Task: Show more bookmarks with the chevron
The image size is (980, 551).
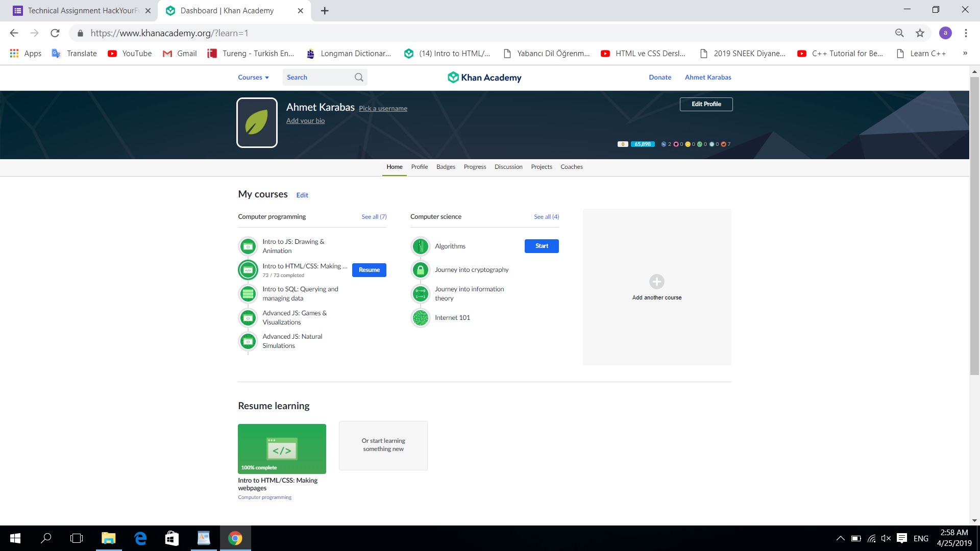Action: (965, 54)
